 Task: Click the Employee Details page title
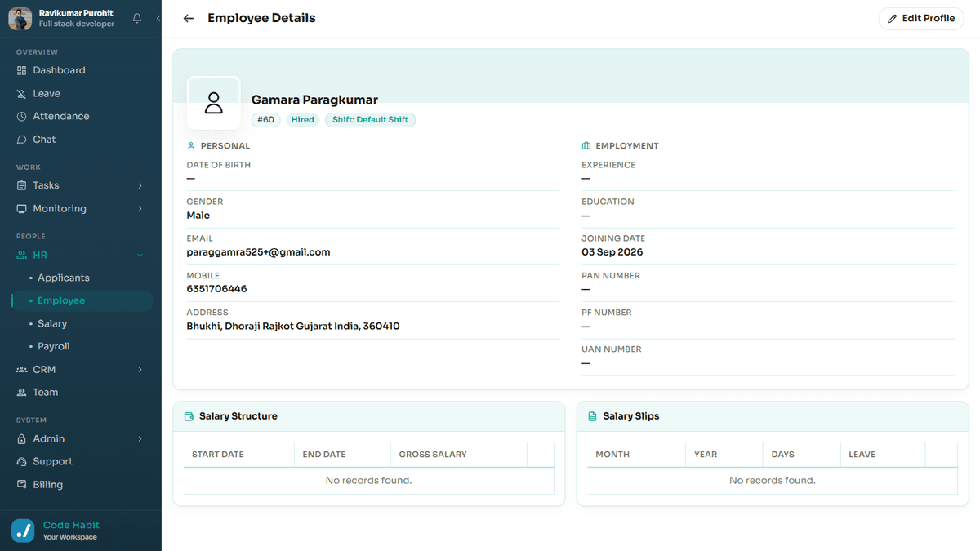[x=261, y=18]
